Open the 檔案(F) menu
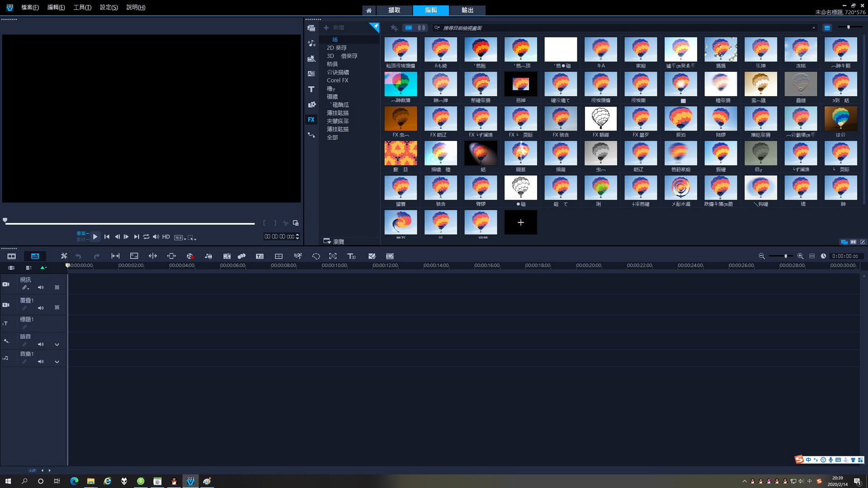The image size is (868, 488). pos(30,8)
